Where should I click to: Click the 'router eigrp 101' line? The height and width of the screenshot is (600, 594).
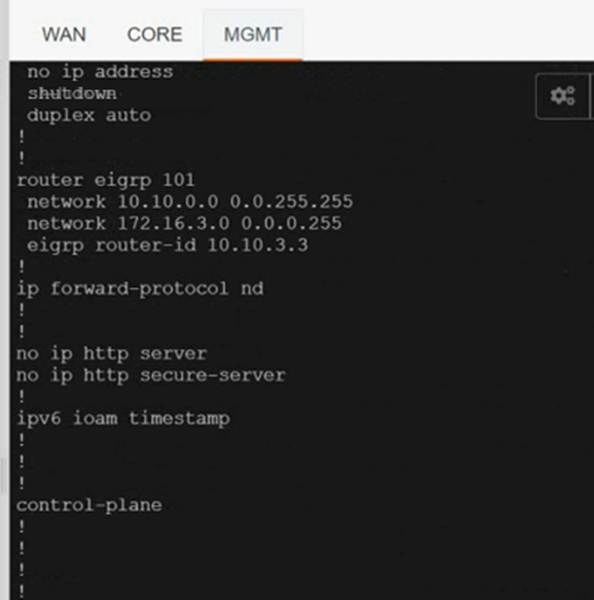pyautogui.click(x=106, y=180)
